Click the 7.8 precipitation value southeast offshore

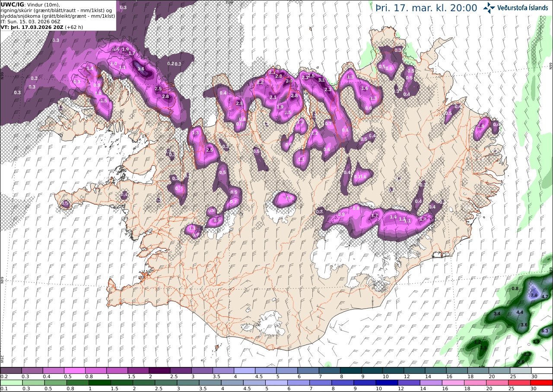pos(534,295)
